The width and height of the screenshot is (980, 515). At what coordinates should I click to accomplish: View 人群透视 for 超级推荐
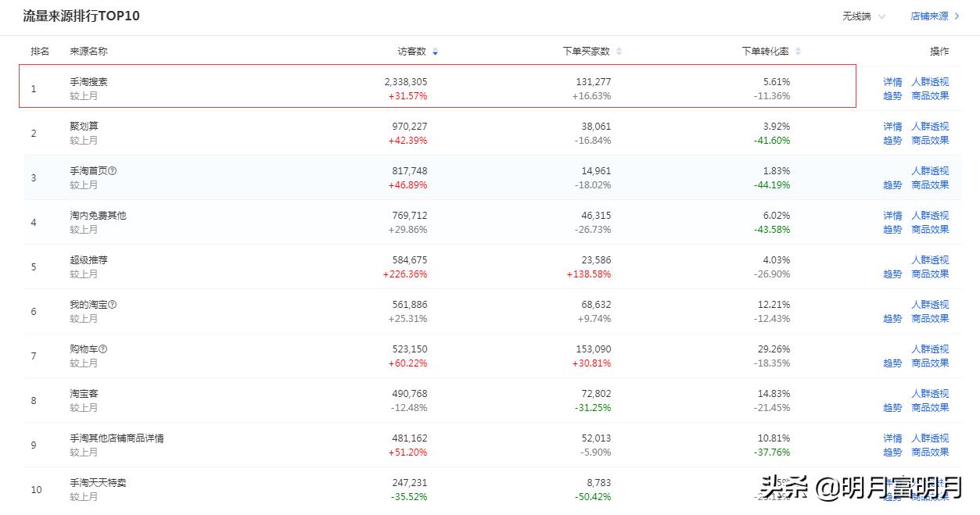point(930,260)
